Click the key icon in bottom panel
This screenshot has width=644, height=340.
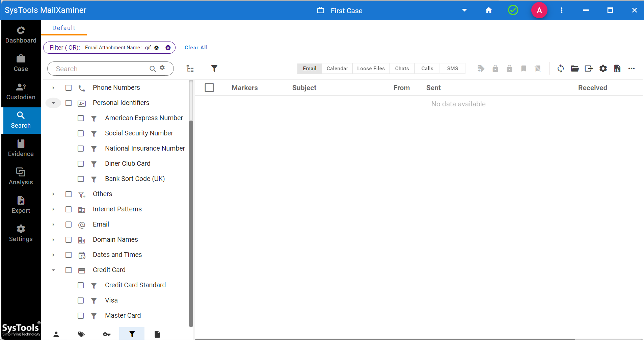coord(107,334)
